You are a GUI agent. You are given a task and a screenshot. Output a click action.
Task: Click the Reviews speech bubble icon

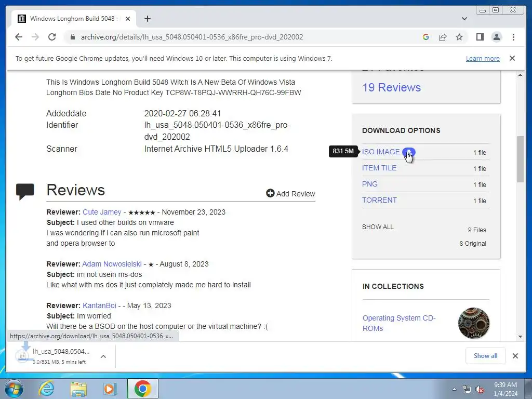tap(25, 192)
